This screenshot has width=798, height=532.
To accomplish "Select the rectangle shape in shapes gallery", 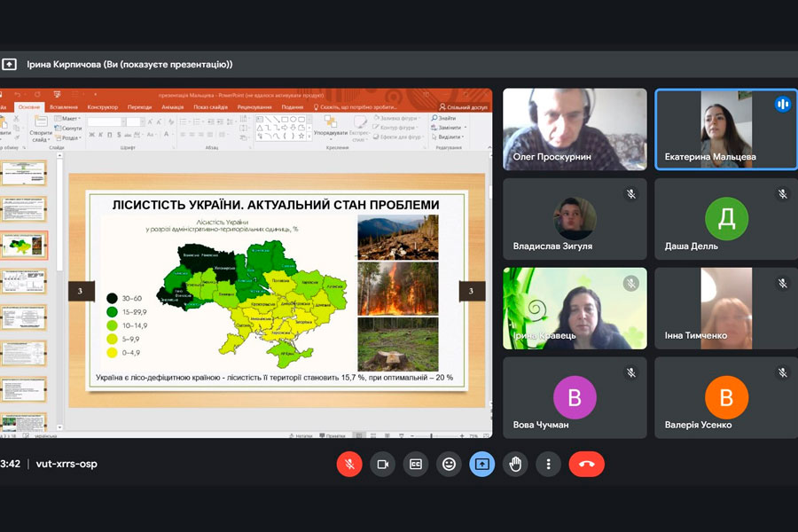I will [285, 120].
